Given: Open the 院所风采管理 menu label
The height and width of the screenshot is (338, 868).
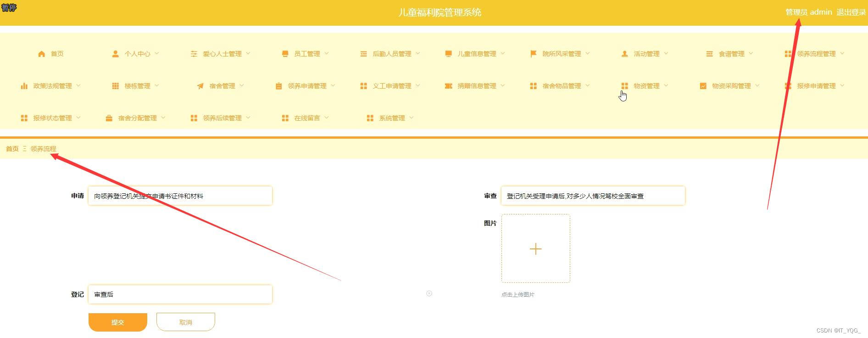Looking at the screenshot, I should pos(562,54).
